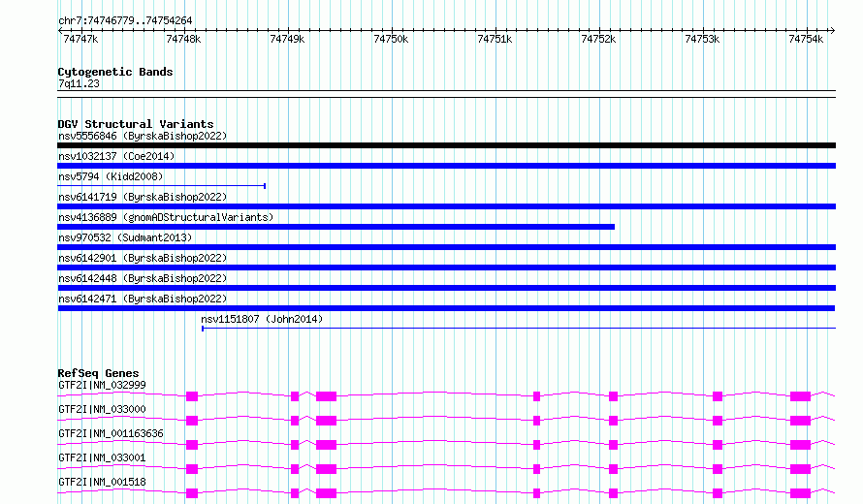The image size is (863, 504).
Task: Click last wide exon of NM_032999 near 74754k
Action: [800, 396]
